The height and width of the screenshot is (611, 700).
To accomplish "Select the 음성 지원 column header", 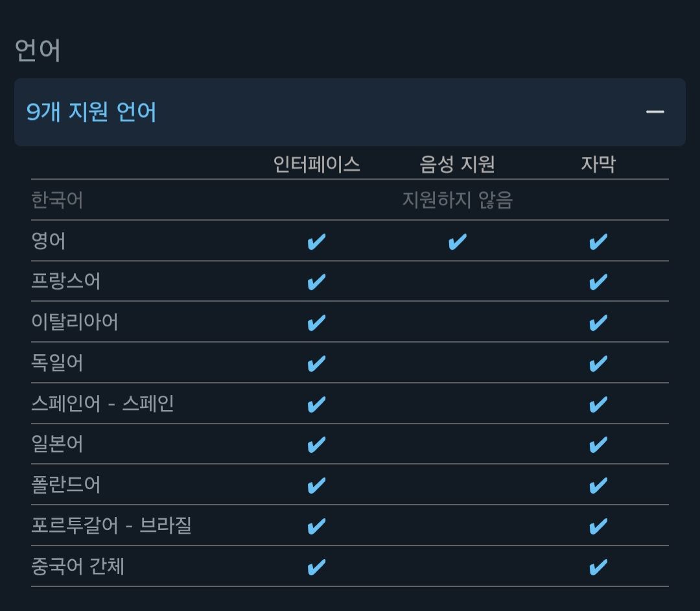I will [x=457, y=164].
